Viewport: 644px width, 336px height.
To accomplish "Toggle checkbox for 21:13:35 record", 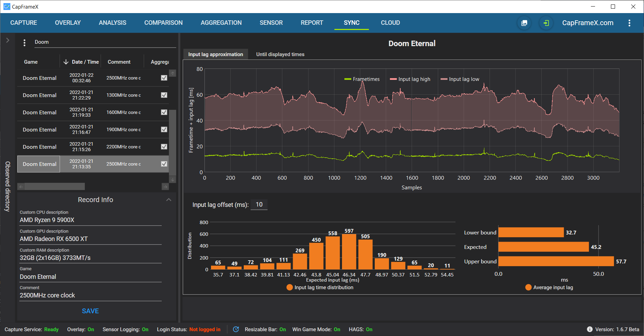I will click(164, 164).
